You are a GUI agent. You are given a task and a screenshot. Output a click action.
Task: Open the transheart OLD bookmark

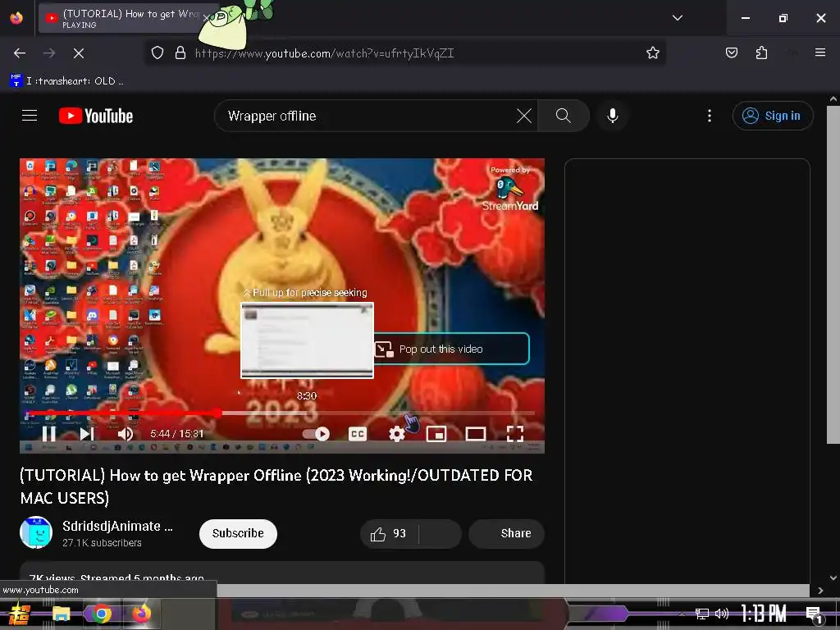tap(67, 81)
